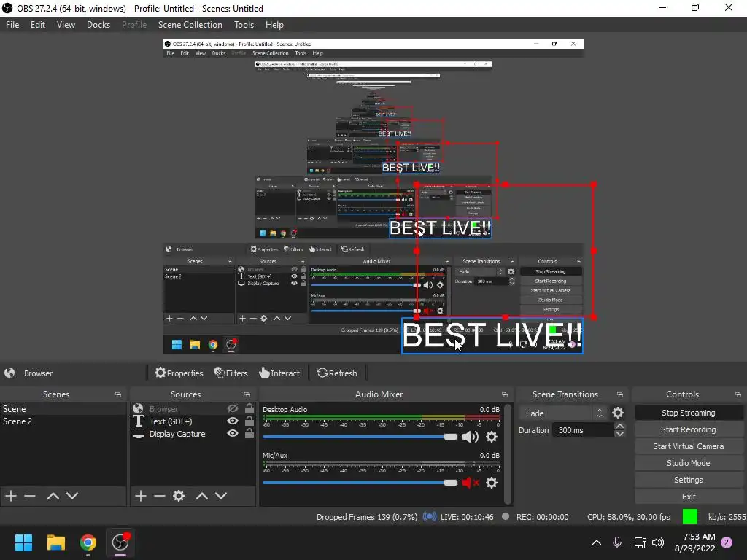The image size is (747, 560).
Task: Toggle lock on Display Capture source
Action: point(249,433)
